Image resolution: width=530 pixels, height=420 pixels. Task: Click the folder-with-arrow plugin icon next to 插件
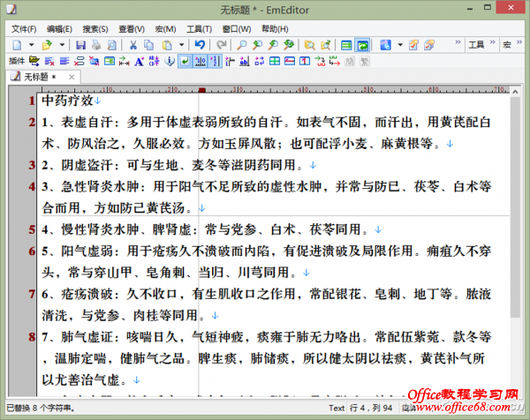pyautogui.click(x=34, y=61)
